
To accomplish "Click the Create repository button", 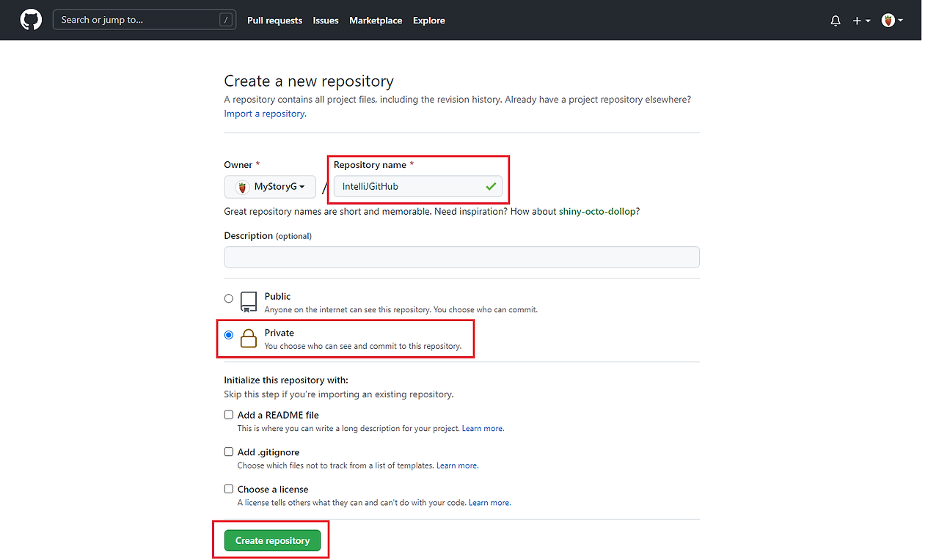I will coord(272,540).
